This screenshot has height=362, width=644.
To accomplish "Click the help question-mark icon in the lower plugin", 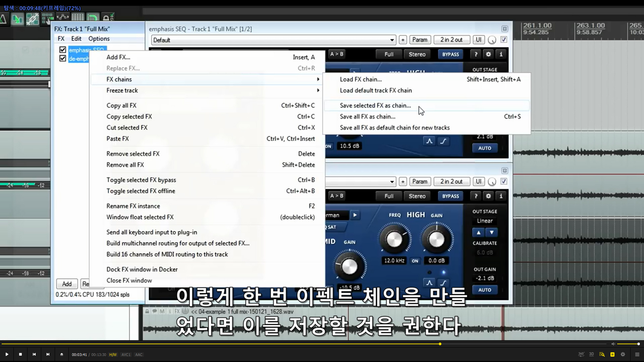I will coord(476,196).
